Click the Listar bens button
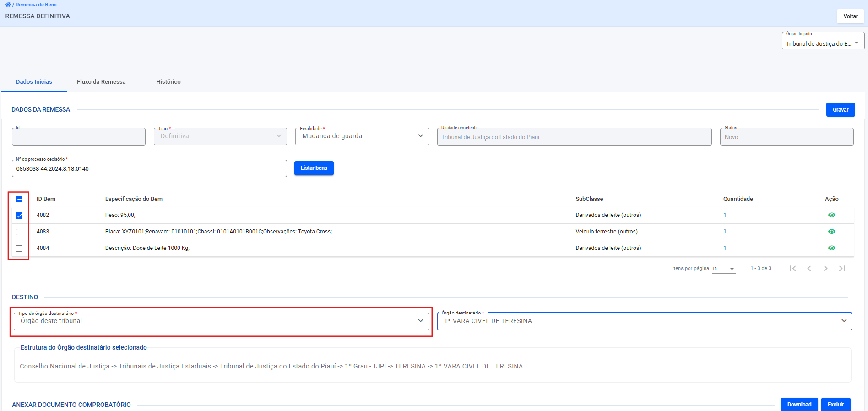 tap(314, 168)
